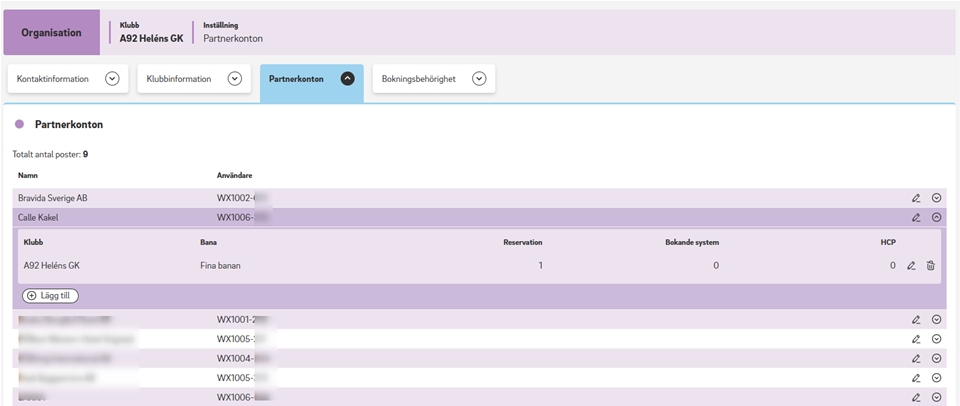
Task: Click the edit pencil for Bravida Sverige AB
Action: (916, 198)
